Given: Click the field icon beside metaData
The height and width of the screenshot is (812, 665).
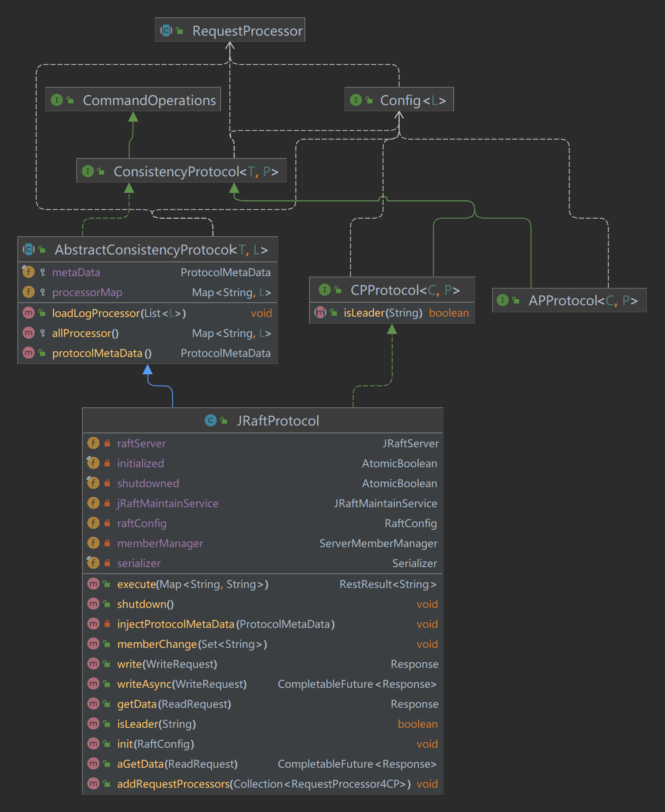Looking at the screenshot, I should (28, 272).
